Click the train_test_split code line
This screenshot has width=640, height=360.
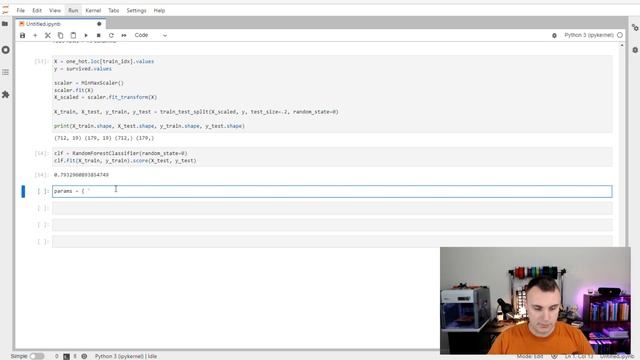[x=196, y=112]
